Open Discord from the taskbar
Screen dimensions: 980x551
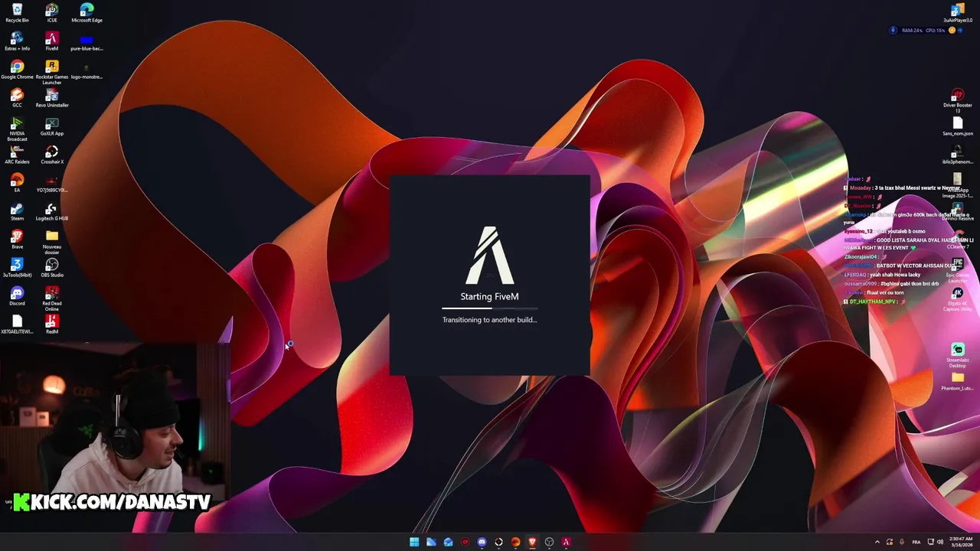(x=482, y=542)
